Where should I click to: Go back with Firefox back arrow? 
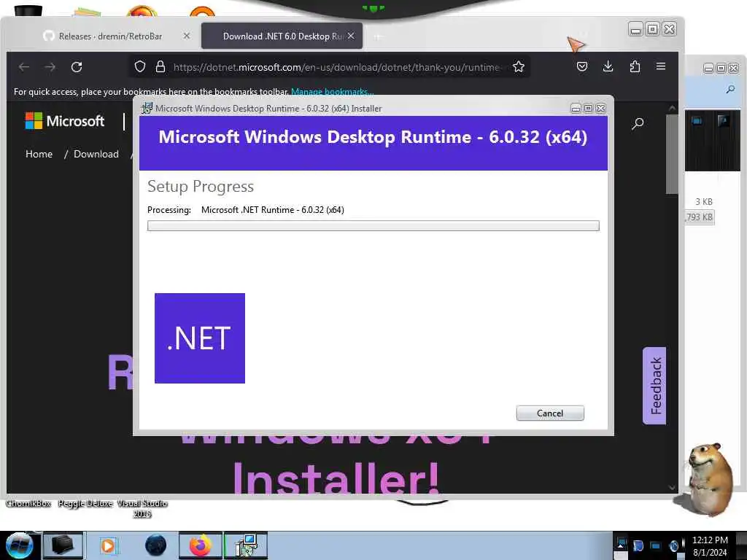[x=24, y=66]
